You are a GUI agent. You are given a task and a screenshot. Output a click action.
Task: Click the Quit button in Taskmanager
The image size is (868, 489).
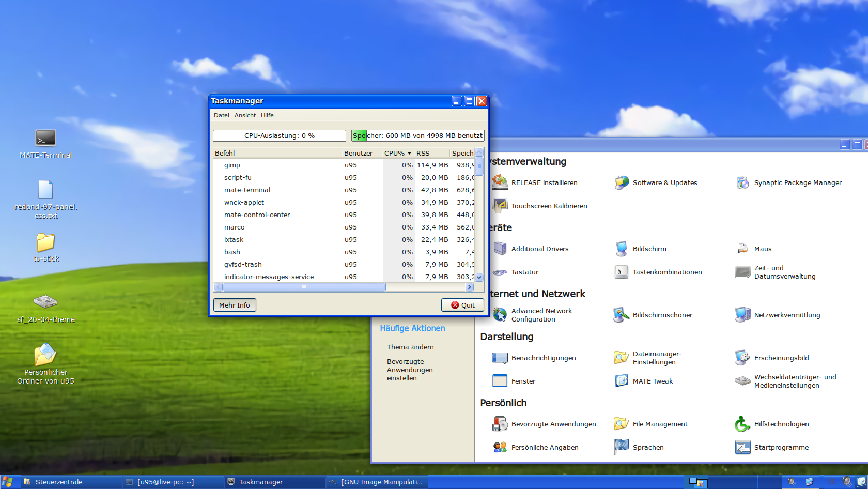click(462, 305)
